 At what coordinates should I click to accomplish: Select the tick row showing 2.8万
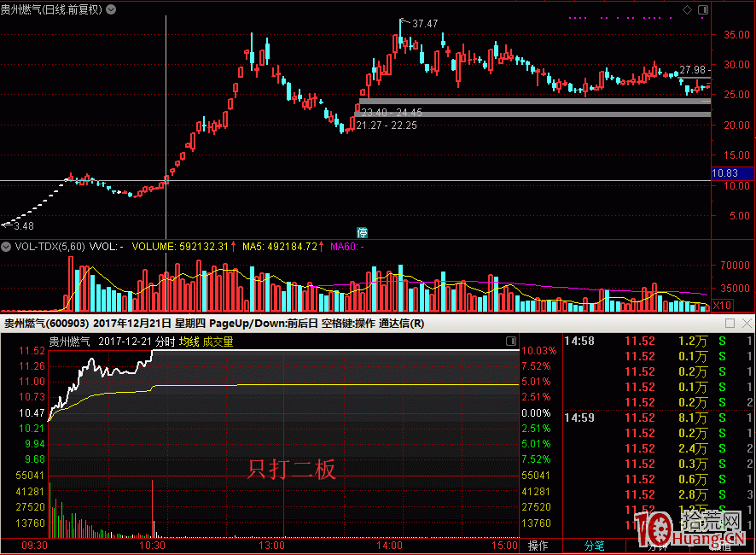point(658,494)
